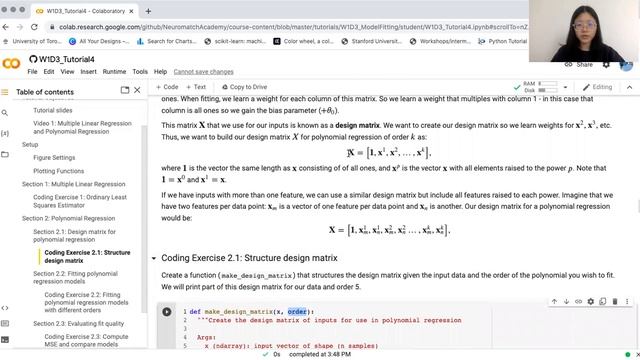Add a new Text cell
Screen dimensions: 640x360
tap(196, 87)
